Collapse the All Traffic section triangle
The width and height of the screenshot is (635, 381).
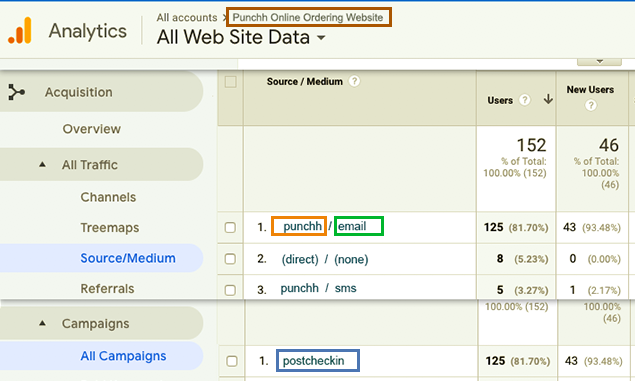coord(42,164)
